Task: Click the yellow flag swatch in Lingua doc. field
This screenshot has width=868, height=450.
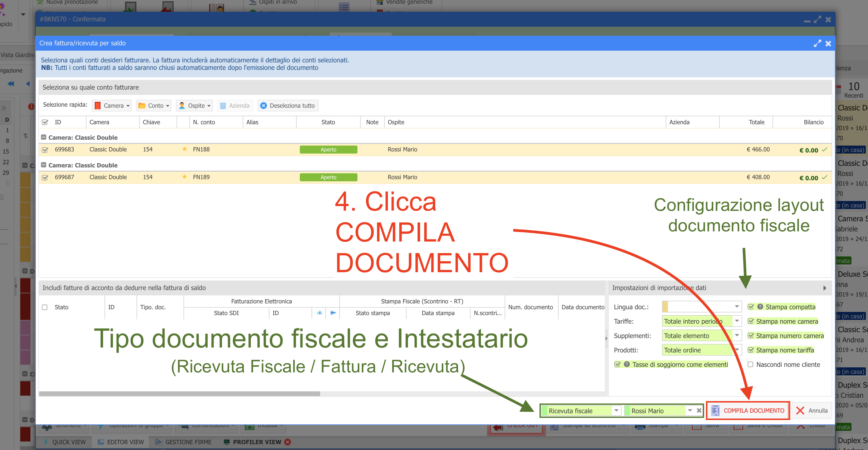Action: pos(665,307)
